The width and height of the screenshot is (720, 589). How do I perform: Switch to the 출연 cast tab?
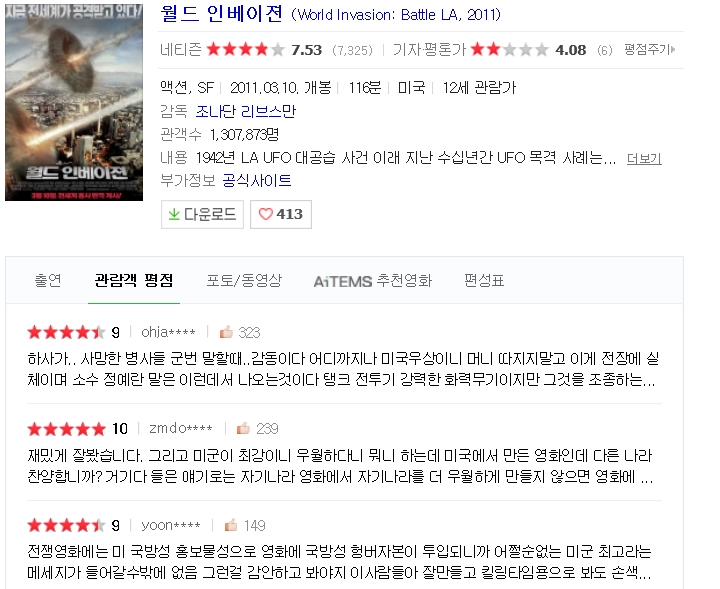pos(48,280)
